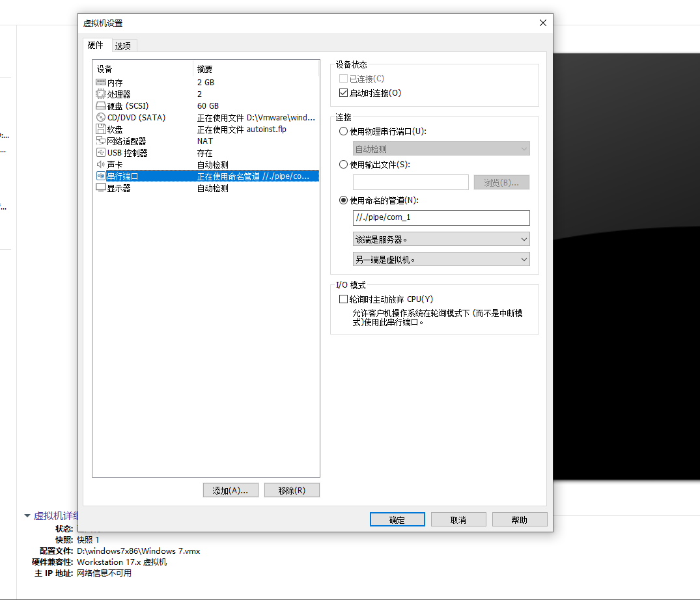Select the display (显示器) device icon
The width and height of the screenshot is (700, 600).
101,188
